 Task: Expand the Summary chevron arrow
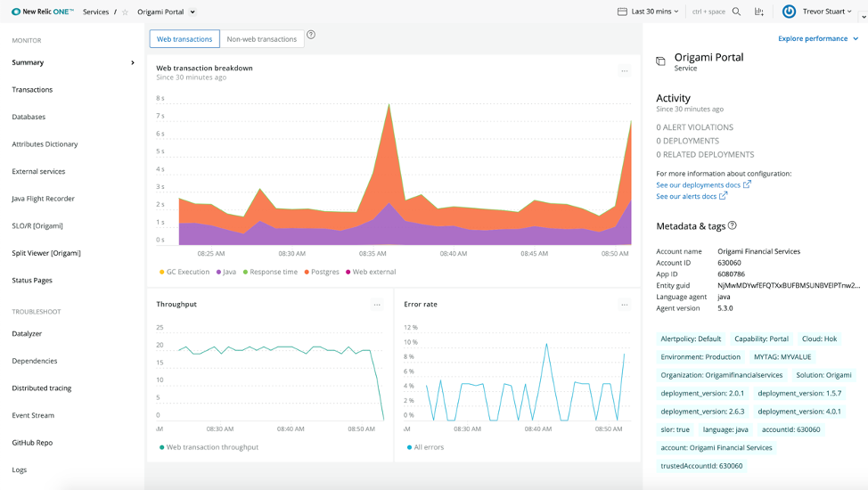[x=132, y=62]
